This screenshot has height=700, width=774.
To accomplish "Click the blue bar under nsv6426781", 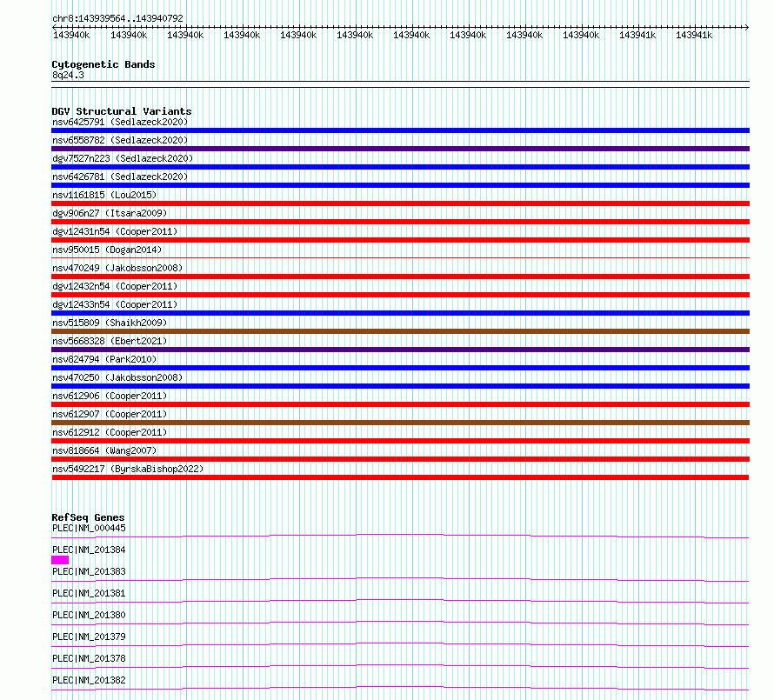I will 400,185.
